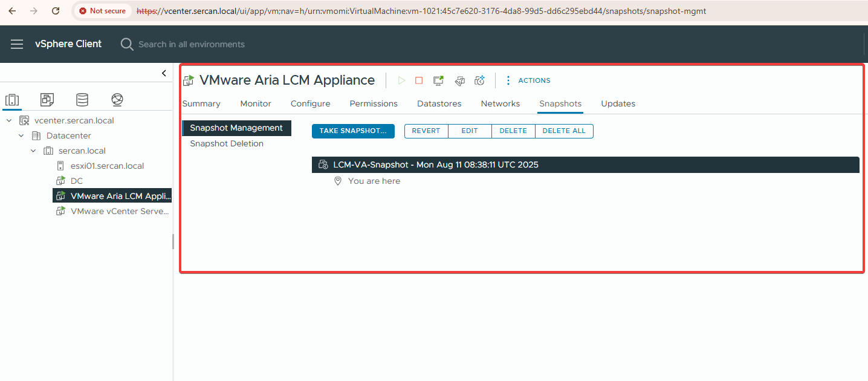Screen dimensions: 868x381
Task: Switch to the Permissions tab
Action: pyautogui.click(x=374, y=103)
